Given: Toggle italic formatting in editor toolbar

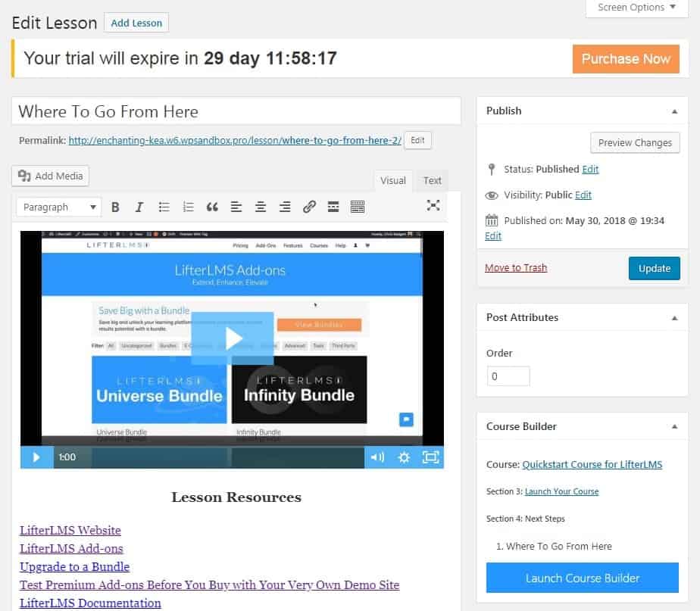Looking at the screenshot, I should point(139,207).
